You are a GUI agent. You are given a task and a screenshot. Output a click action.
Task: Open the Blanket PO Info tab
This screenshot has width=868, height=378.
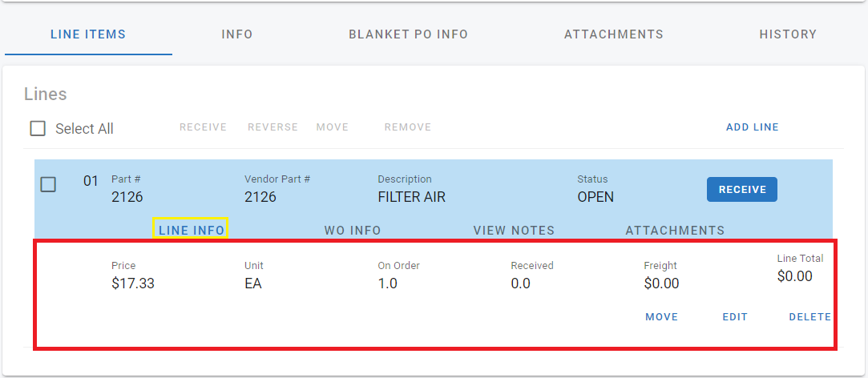pos(408,34)
